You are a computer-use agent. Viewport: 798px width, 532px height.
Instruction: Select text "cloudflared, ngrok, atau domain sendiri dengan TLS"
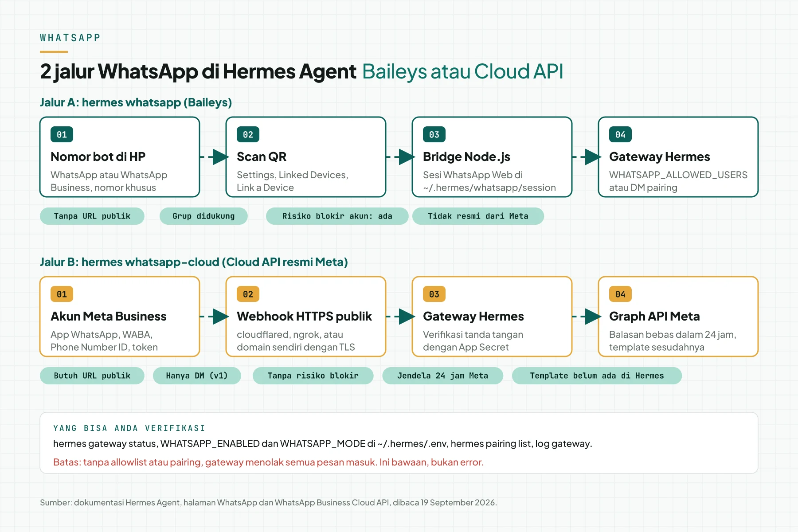(296, 341)
